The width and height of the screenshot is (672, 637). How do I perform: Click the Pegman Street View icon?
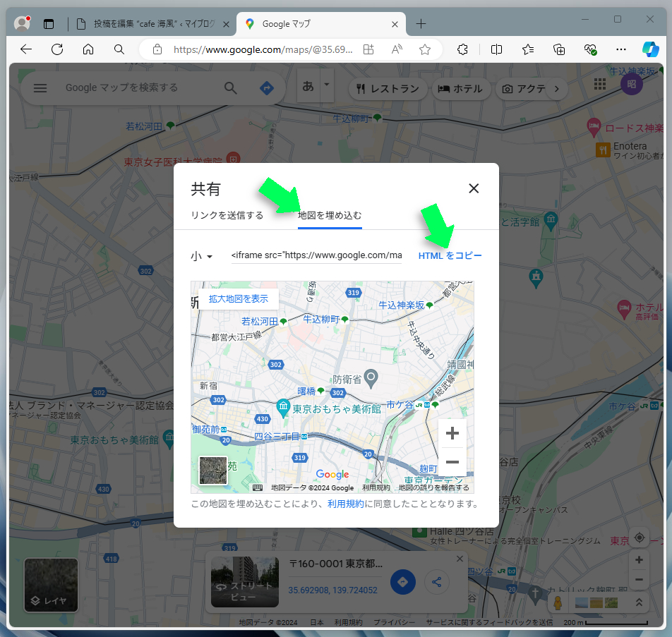tap(558, 602)
